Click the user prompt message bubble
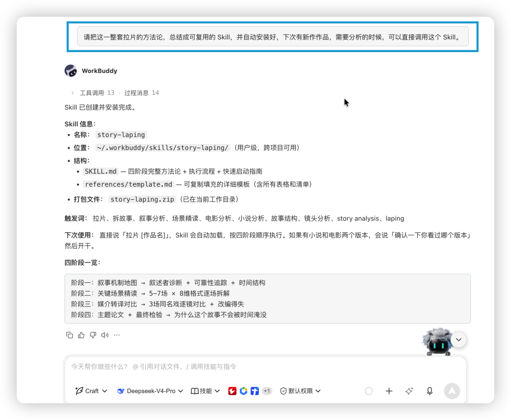511x420 pixels. coord(273,37)
